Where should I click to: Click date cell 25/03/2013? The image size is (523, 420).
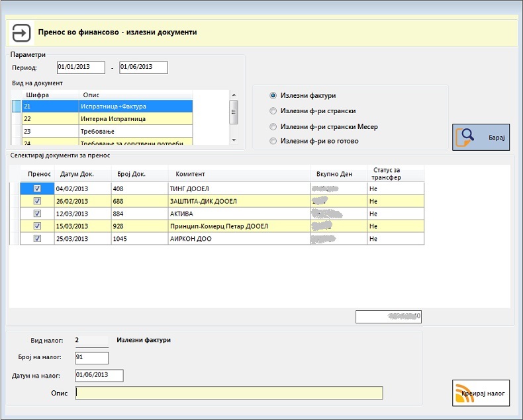pyautogui.click(x=83, y=238)
